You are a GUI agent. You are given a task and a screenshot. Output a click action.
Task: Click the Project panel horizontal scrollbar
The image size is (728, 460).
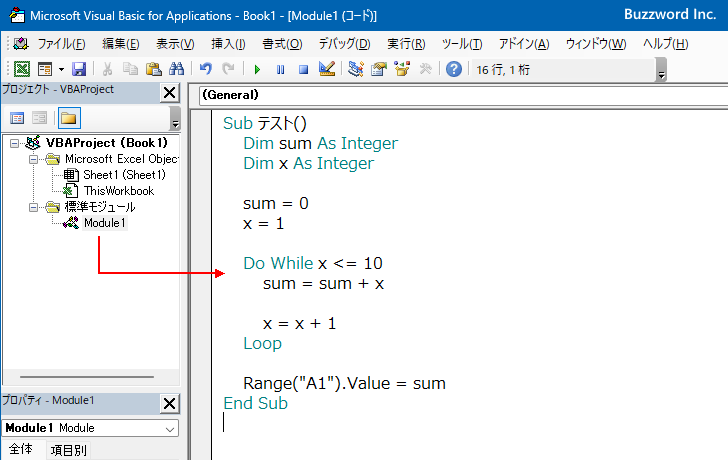(87, 377)
